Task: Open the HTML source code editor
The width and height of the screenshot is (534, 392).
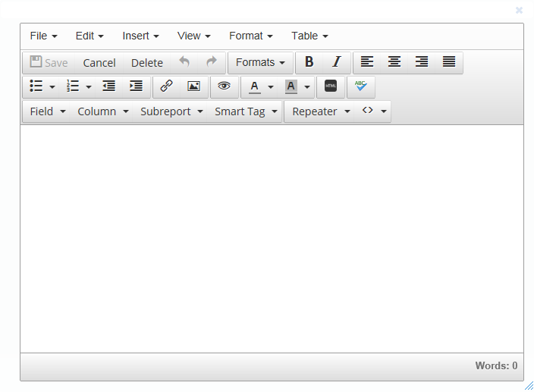Action: 331,86
